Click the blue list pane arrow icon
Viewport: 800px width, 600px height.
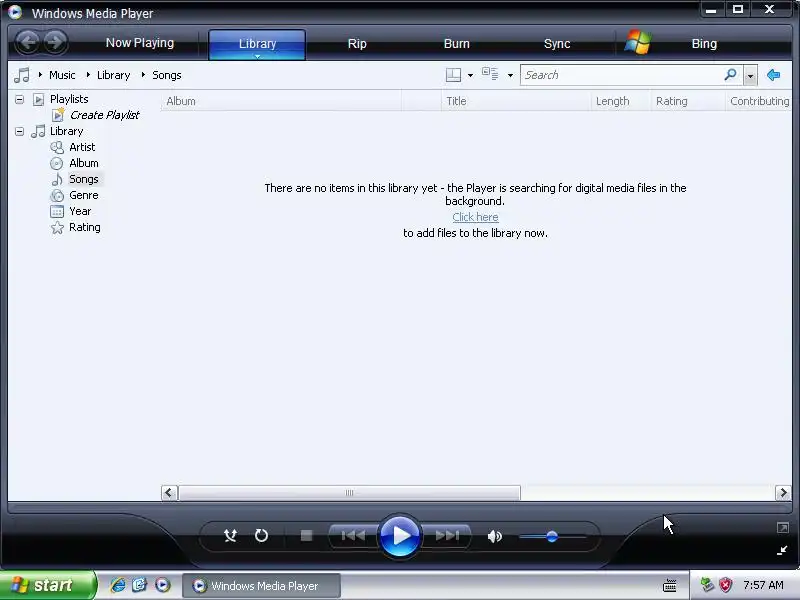pyautogui.click(x=773, y=75)
